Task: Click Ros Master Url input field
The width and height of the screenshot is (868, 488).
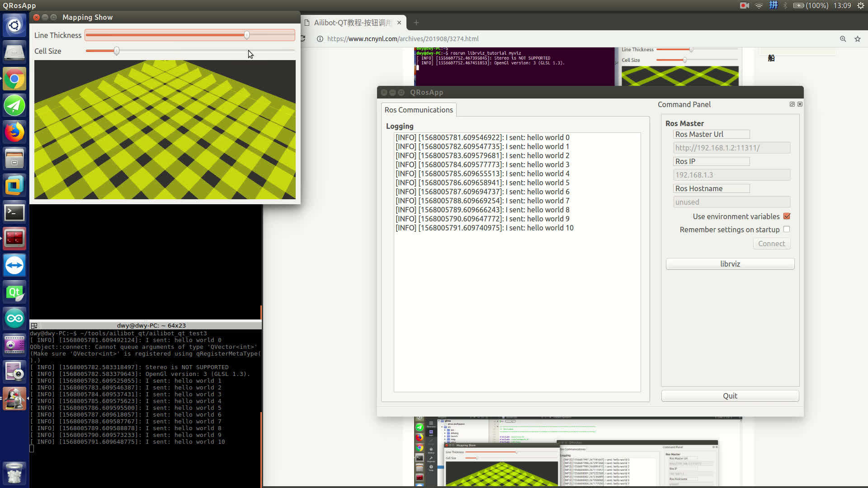Action: pos(732,148)
